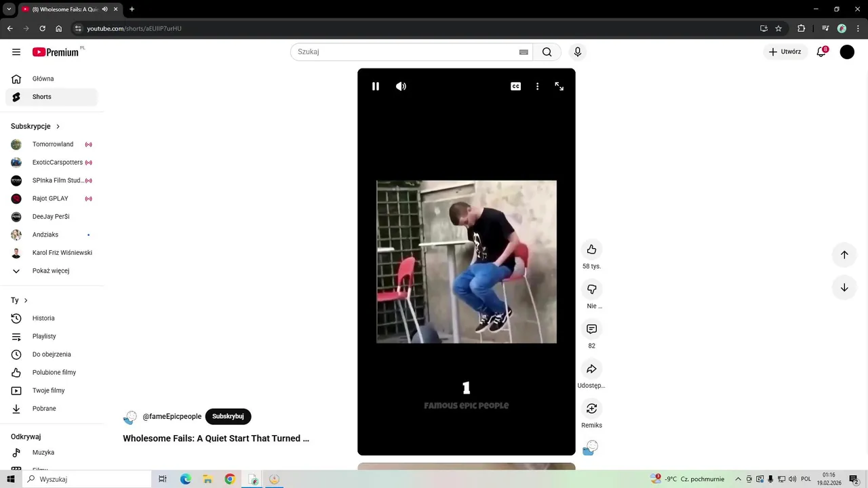Open the YouTube hamburger guide menu
This screenshot has width=868, height=488.
pyautogui.click(x=16, y=52)
